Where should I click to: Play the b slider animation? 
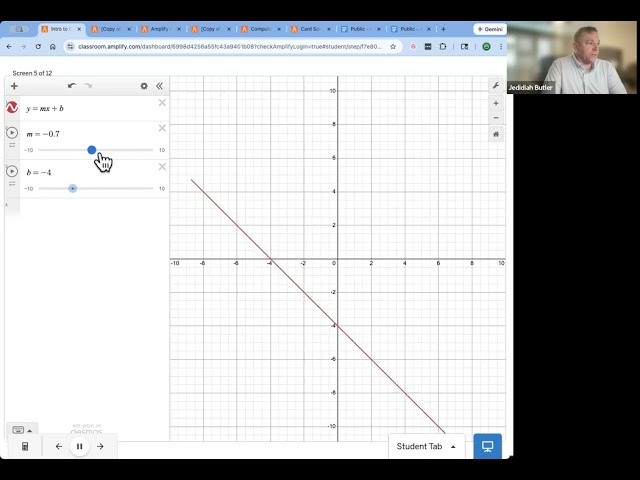[12, 171]
